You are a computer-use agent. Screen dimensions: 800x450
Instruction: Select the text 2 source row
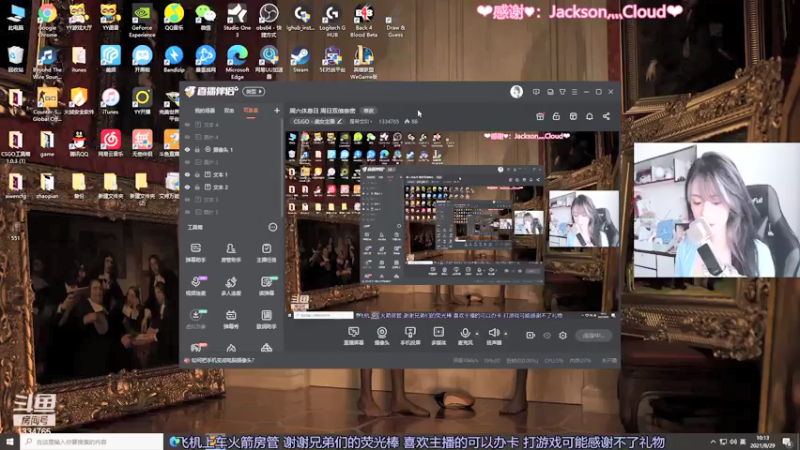point(232,187)
